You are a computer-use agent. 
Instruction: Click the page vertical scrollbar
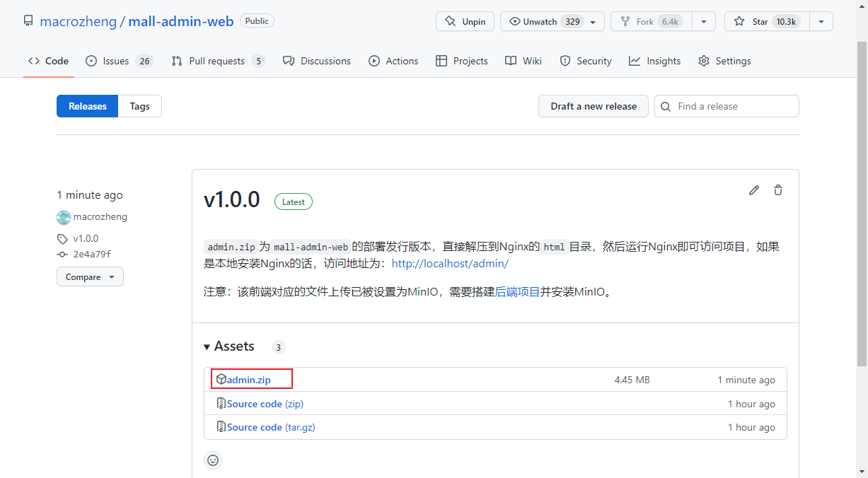coord(862,205)
